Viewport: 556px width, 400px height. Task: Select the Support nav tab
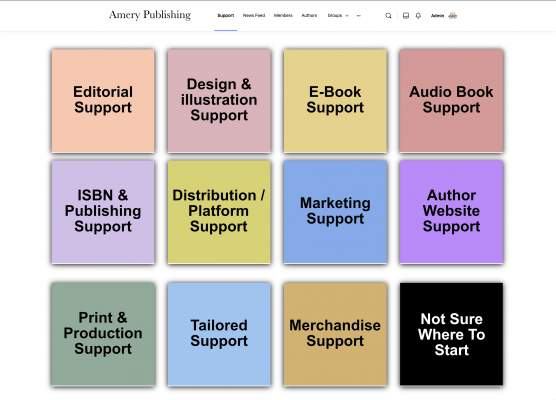coord(226,16)
